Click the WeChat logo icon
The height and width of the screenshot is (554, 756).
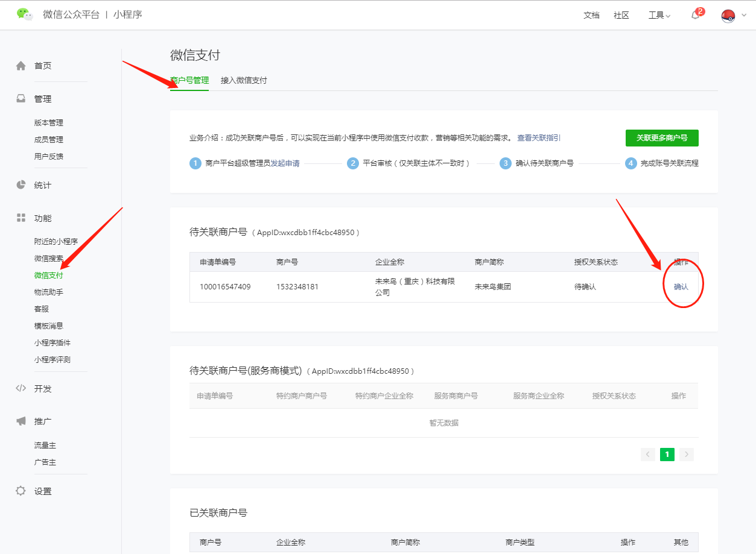tap(25, 14)
